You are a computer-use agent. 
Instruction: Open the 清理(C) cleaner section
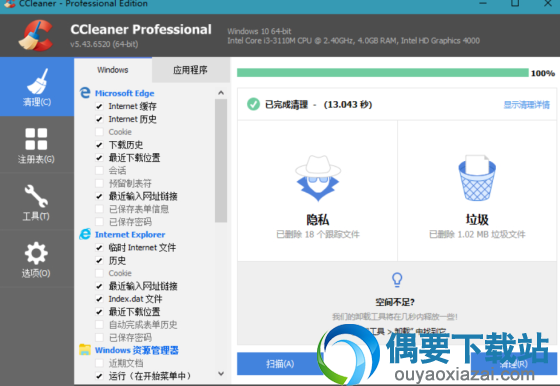tap(37, 87)
